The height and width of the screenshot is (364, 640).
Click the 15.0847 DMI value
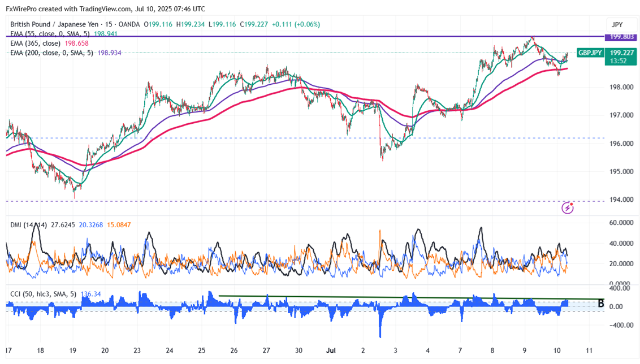click(x=119, y=225)
